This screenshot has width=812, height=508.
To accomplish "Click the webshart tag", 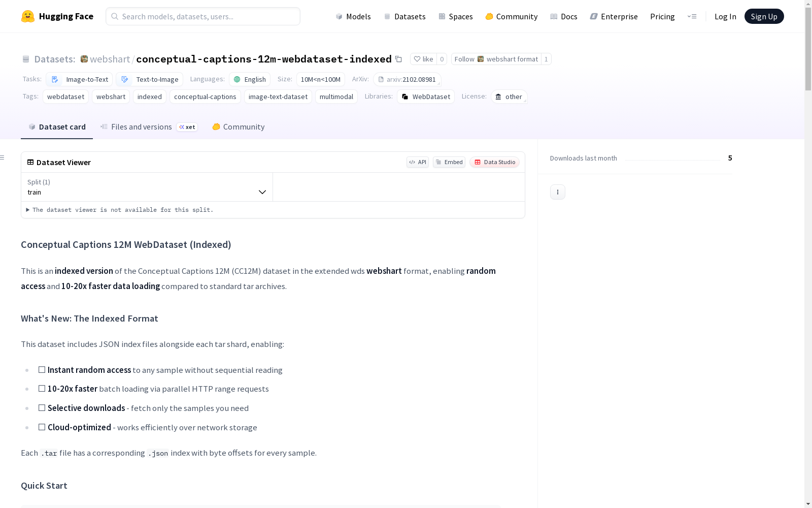I will [x=111, y=97].
